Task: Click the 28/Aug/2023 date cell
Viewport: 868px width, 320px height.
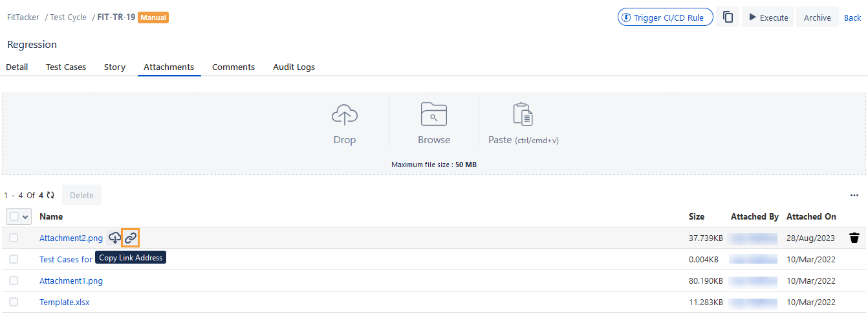Action: [x=811, y=238]
